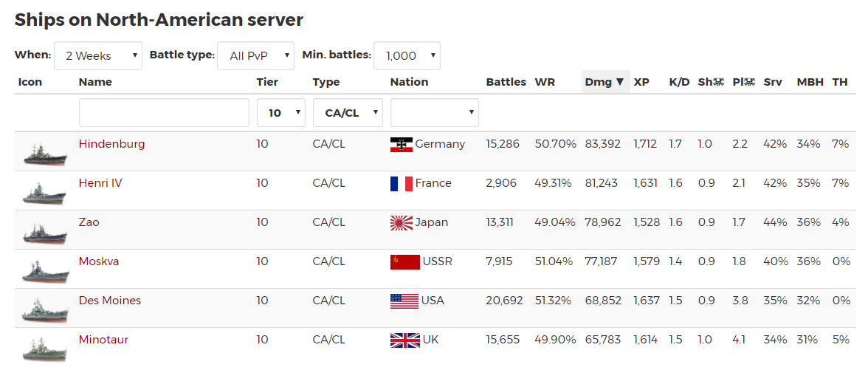This screenshot has height=370, width=868.
Task: Change the CA/CL type filter
Action: coord(348,113)
